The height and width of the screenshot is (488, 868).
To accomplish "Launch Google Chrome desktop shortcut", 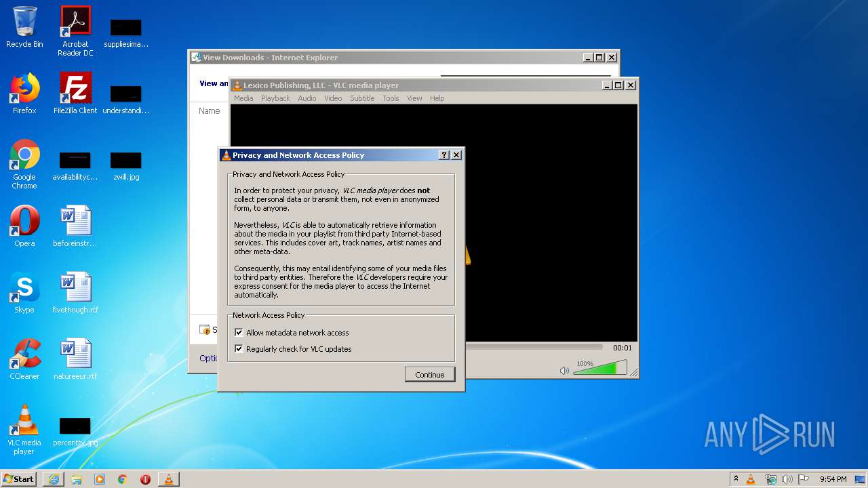I will [24, 164].
